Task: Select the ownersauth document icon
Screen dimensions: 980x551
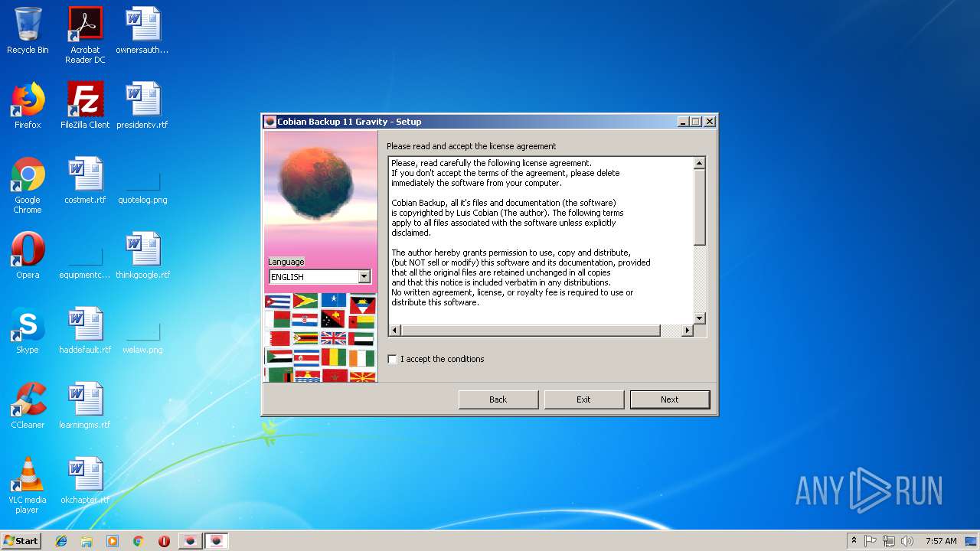Action: (x=142, y=31)
